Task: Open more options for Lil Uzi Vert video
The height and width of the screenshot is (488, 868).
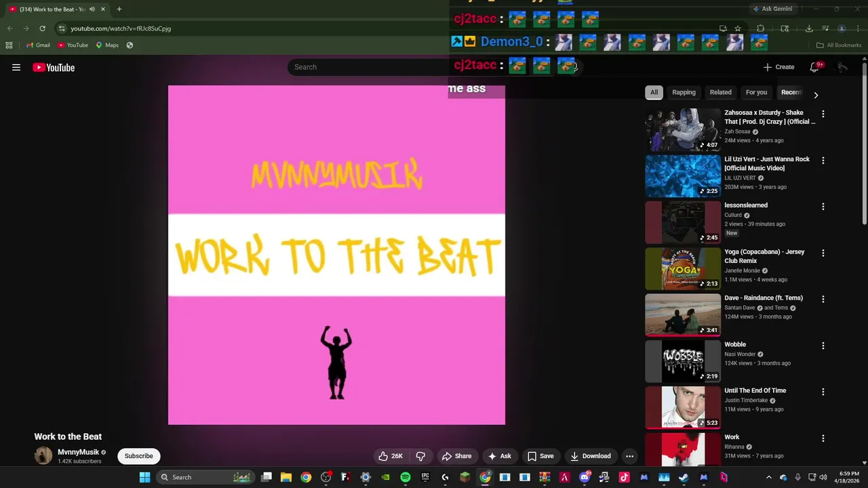Action: 823,161
